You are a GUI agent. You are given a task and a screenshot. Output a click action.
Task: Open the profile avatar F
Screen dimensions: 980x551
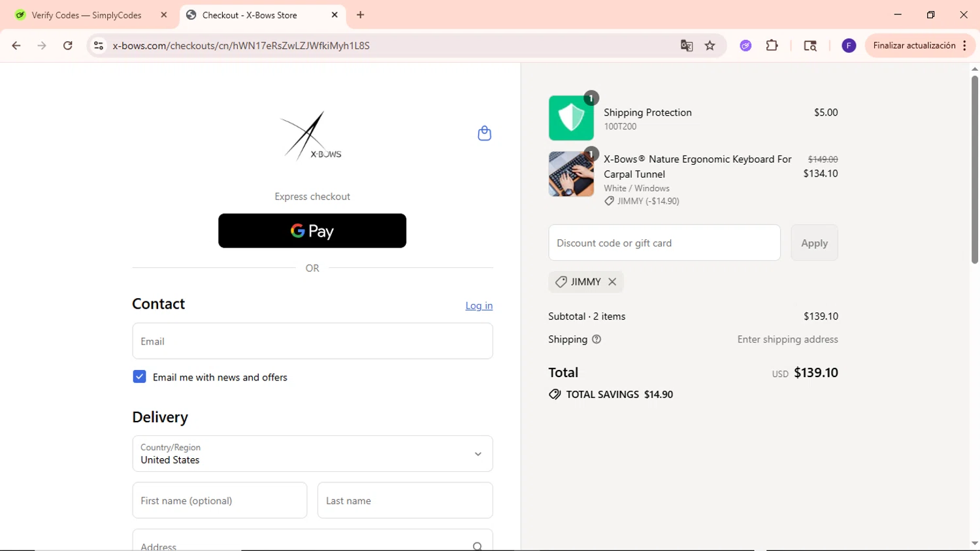click(849, 46)
